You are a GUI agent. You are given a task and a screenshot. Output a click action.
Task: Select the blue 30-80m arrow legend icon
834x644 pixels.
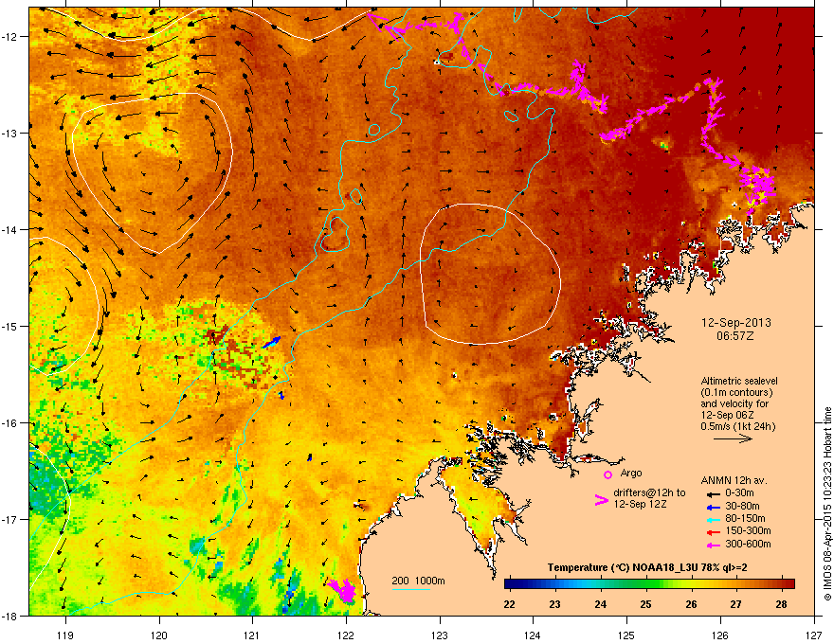click(713, 507)
